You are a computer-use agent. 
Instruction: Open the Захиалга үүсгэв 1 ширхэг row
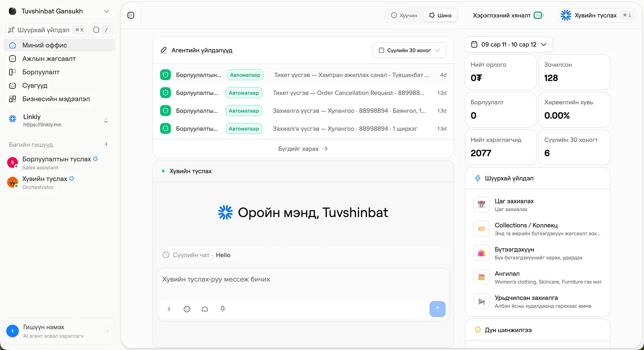pos(303,128)
